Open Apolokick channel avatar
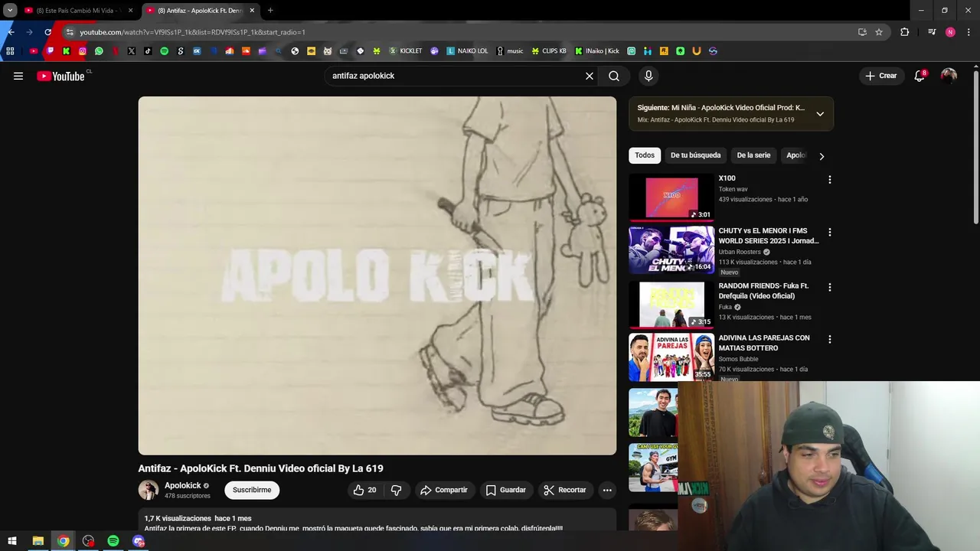This screenshot has height=551, width=980. [149, 490]
